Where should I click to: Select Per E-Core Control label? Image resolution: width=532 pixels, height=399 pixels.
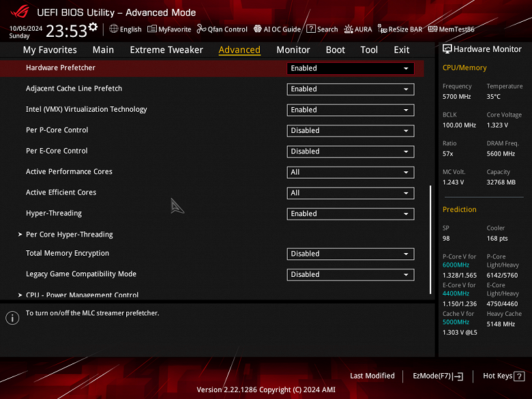point(57,151)
